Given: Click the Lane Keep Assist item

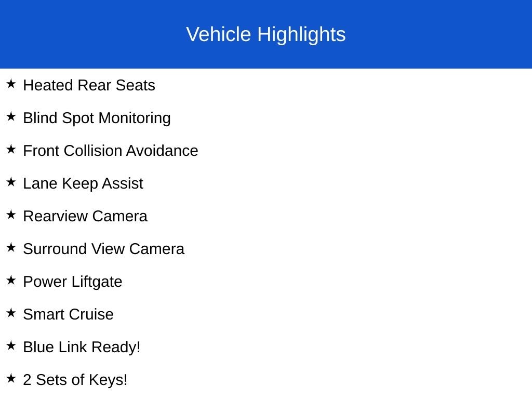Looking at the screenshot, I should (x=83, y=183).
